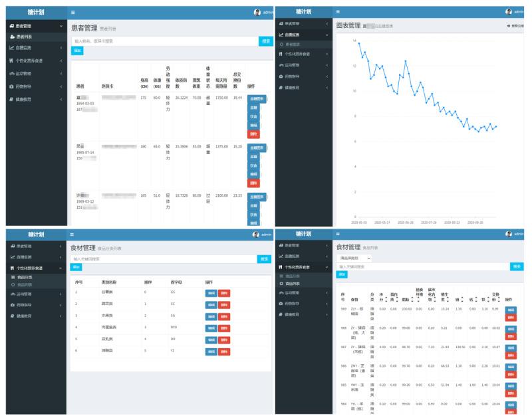Click hamburger menu icon in food category panel
The image size is (532, 420).
point(72,235)
